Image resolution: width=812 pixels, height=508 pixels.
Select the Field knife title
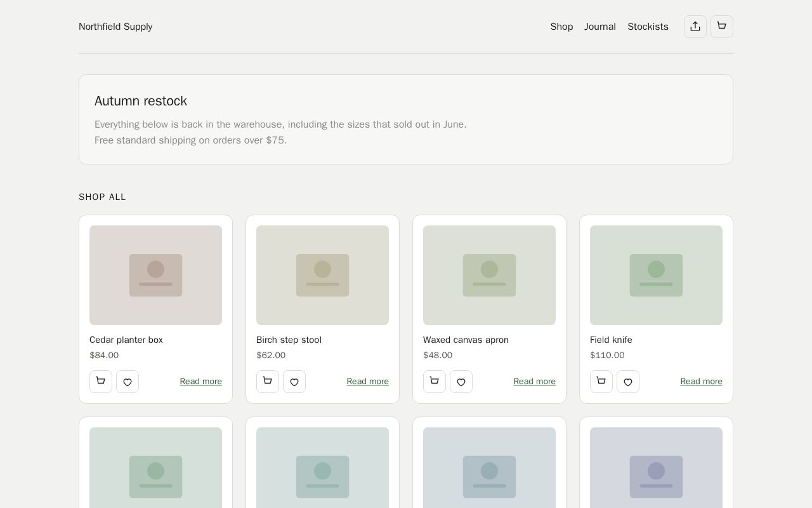tap(611, 340)
